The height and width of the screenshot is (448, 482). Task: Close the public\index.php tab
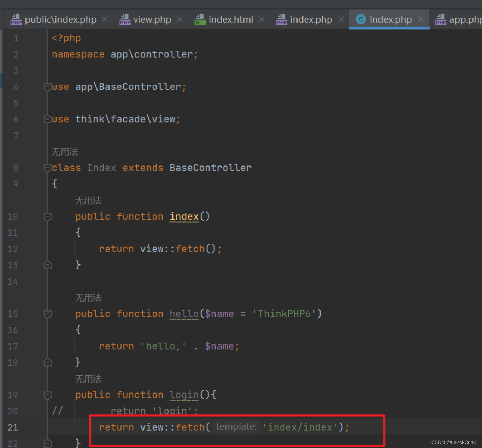pyautogui.click(x=105, y=19)
